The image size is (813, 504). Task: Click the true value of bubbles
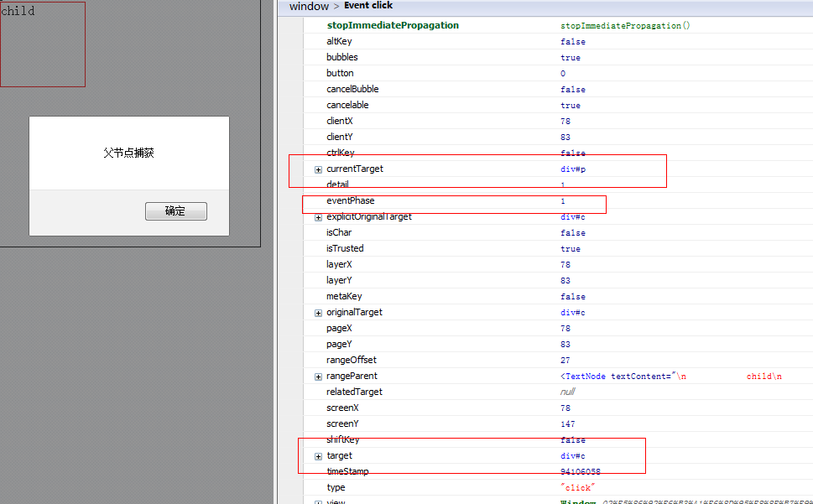[x=571, y=58]
